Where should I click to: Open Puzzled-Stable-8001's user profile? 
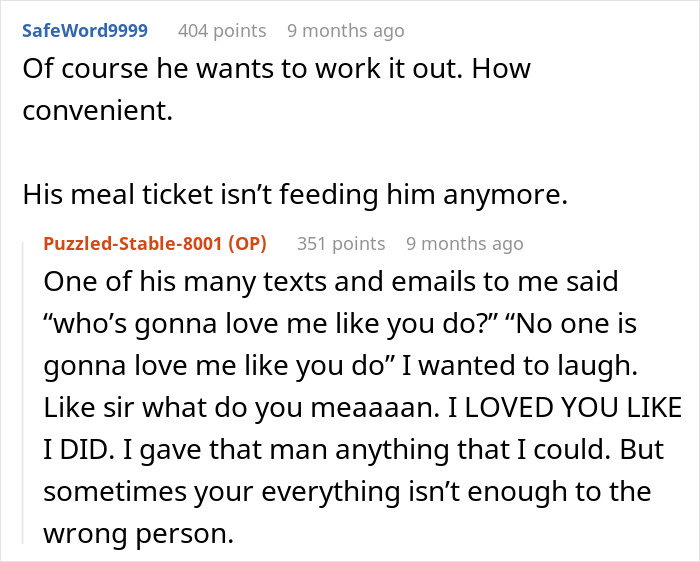[x=134, y=244]
